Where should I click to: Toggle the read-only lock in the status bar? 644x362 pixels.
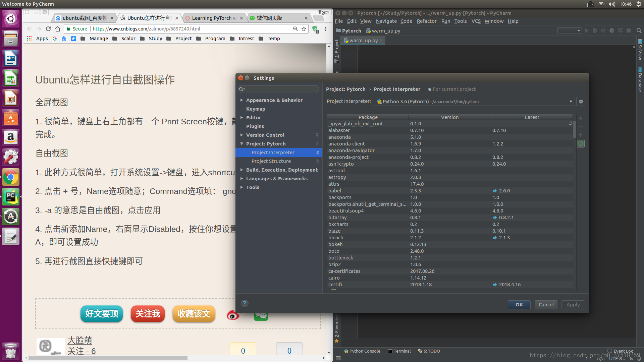631,359
